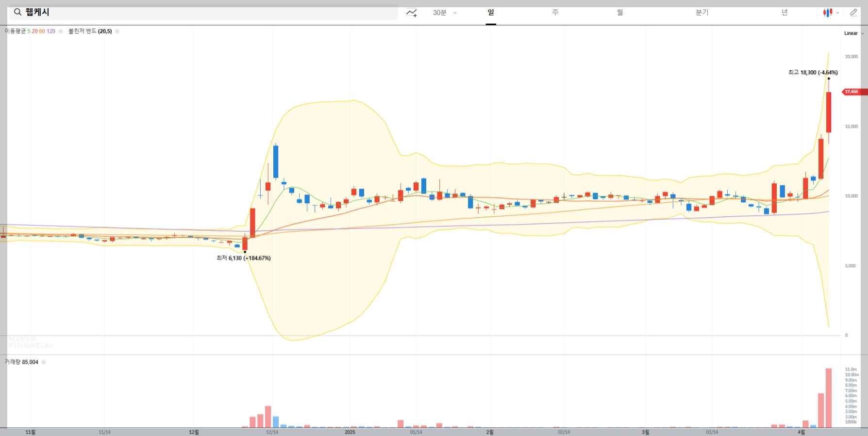Click the 03/14 date axis label
Viewport: 868px width, 436px height.
[x=712, y=432]
